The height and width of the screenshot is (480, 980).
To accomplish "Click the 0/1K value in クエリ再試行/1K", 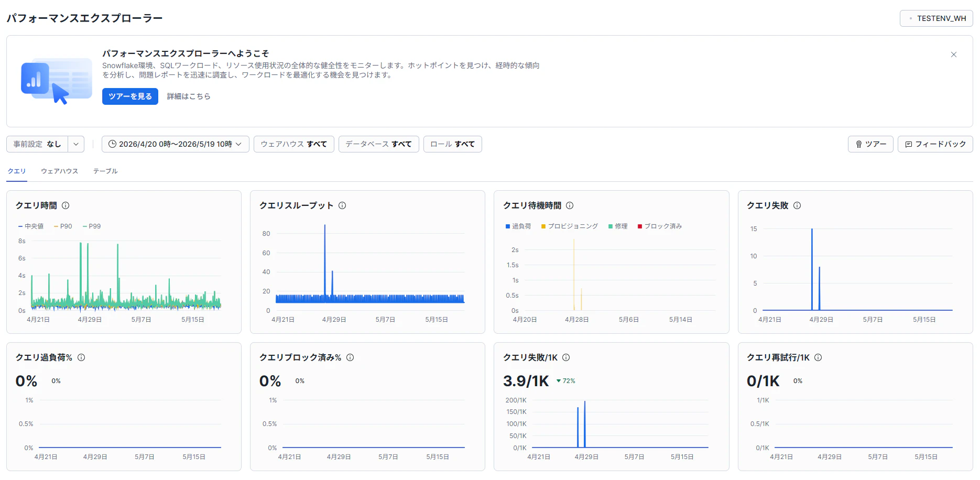I will pos(763,381).
